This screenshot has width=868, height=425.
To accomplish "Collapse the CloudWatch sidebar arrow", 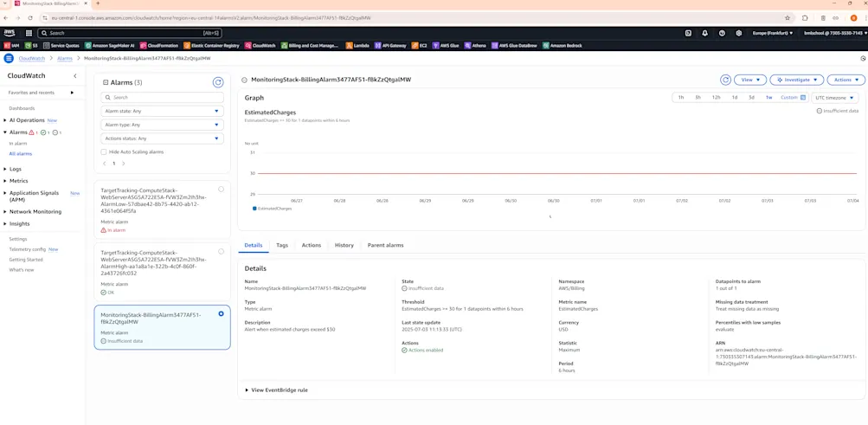I will pyautogui.click(x=75, y=76).
